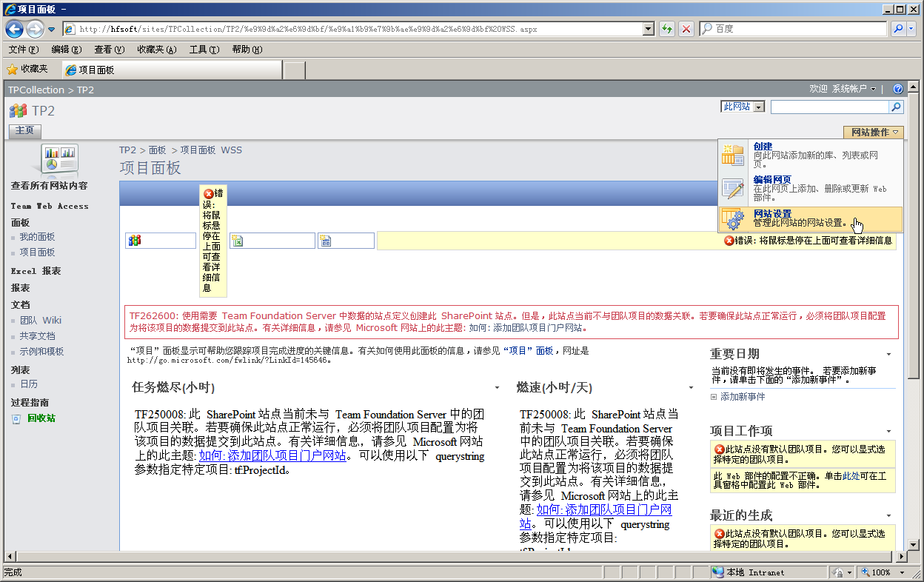Choose 编辑网页 from site actions menu

(811, 189)
